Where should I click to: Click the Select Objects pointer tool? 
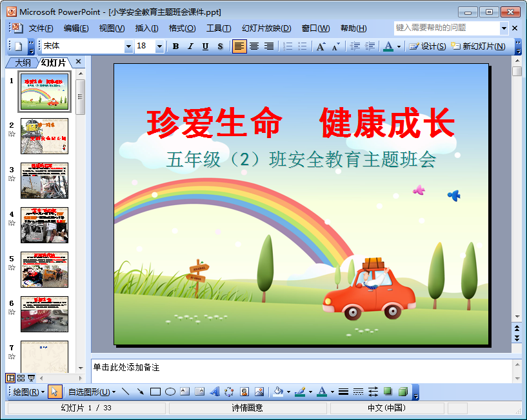click(55, 392)
